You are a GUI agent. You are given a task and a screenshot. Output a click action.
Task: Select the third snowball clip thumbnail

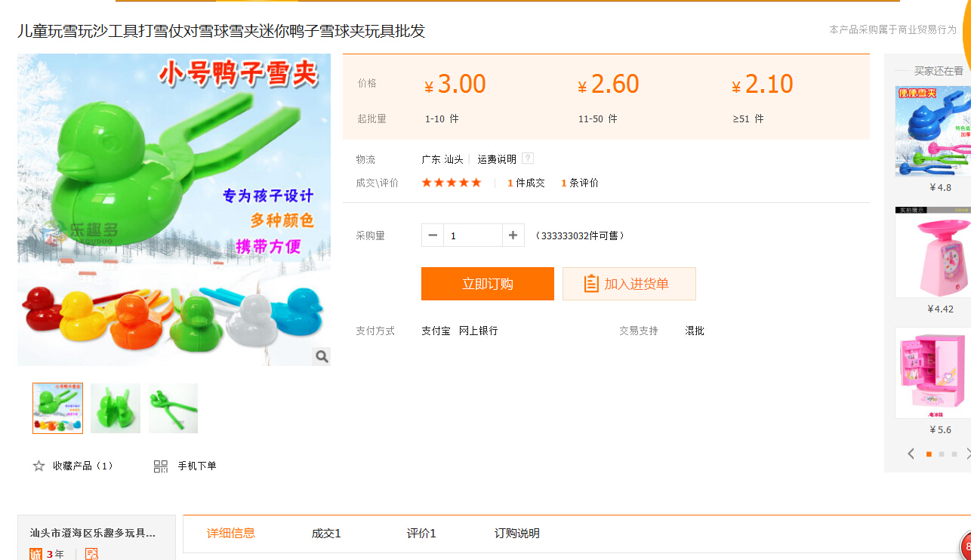[x=173, y=408]
